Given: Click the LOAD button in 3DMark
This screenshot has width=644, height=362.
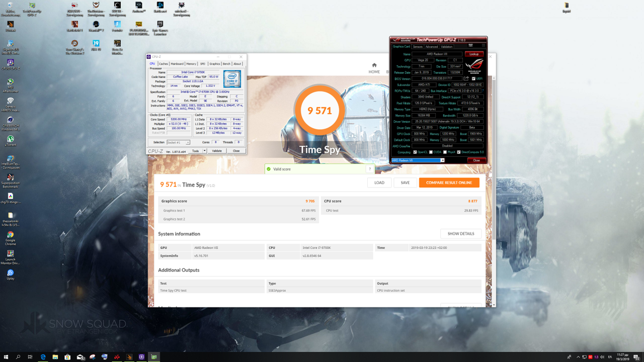Looking at the screenshot, I should click(379, 183).
